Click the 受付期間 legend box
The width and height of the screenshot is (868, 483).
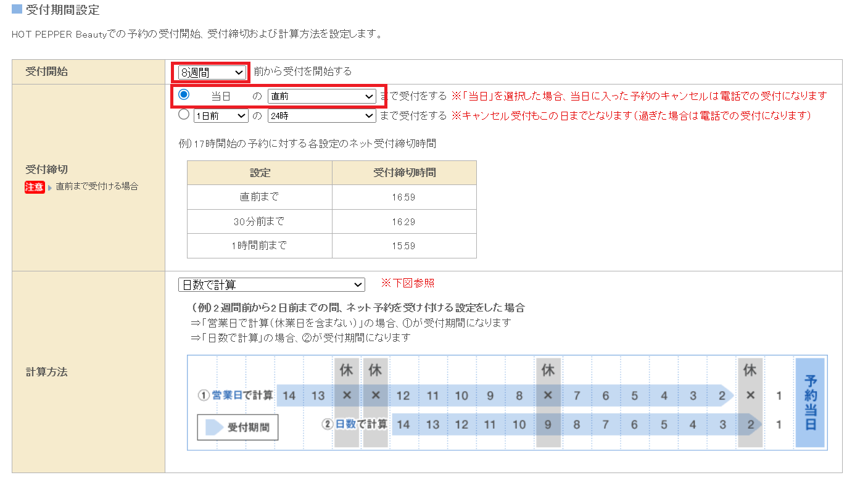[238, 427]
